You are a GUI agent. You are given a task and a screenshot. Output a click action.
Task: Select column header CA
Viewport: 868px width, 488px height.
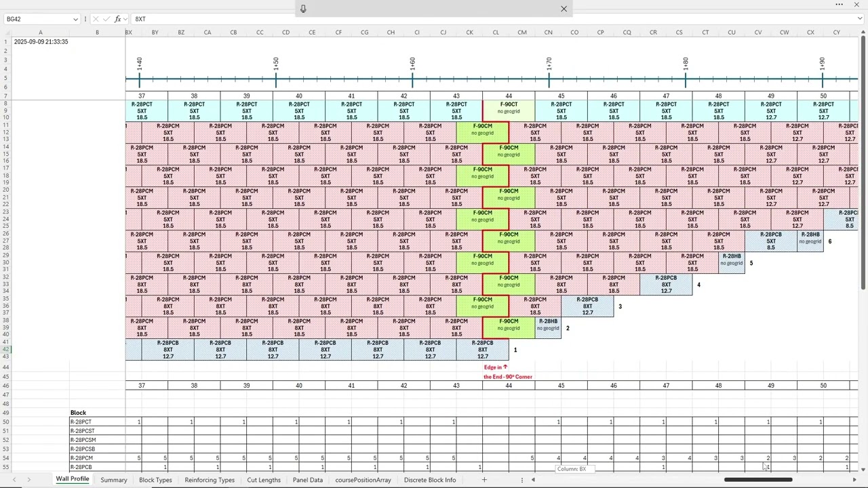pyautogui.click(x=208, y=33)
